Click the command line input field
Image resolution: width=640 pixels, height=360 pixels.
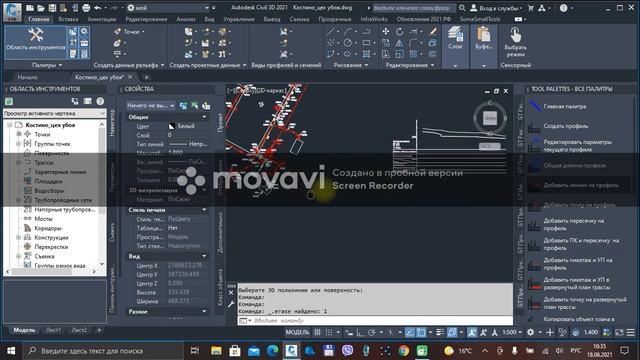tap(375, 321)
